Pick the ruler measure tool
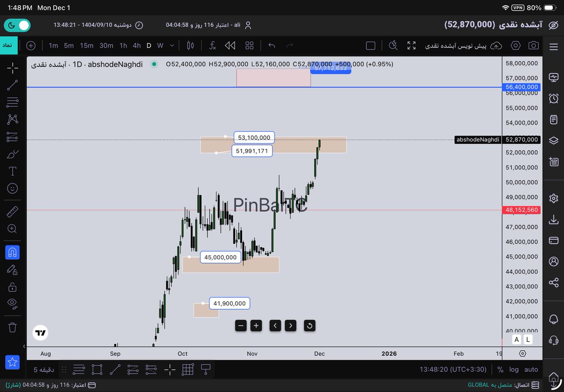The image size is (564, 392). [x=13, y=212]
